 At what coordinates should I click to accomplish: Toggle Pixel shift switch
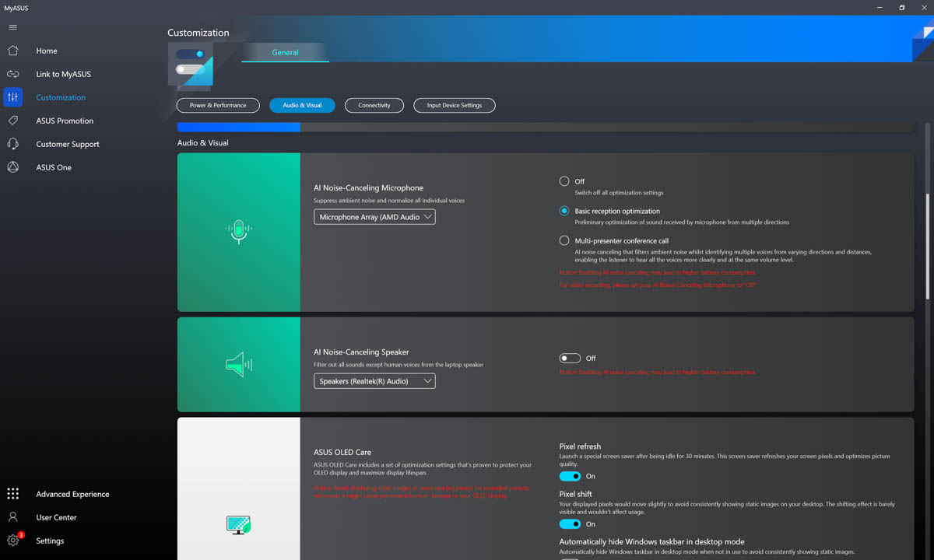click(x=570, y=524)
